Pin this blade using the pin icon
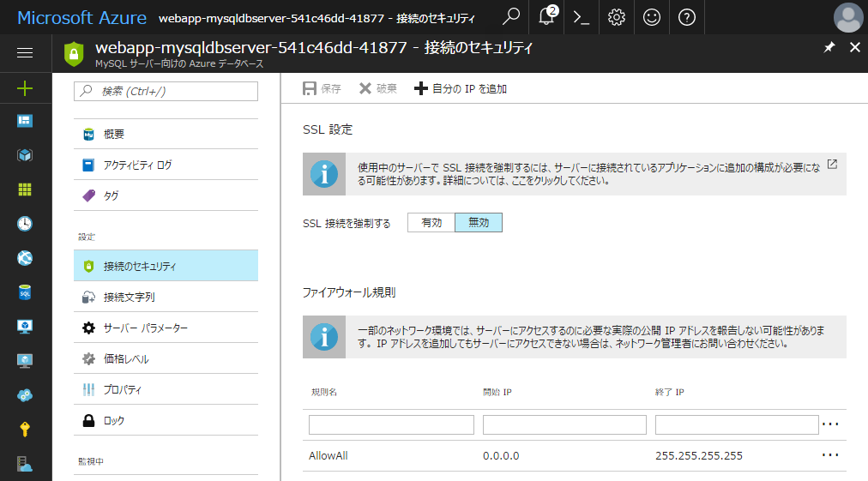Screen dimensions: 868x481 click(x=829, y=48)
